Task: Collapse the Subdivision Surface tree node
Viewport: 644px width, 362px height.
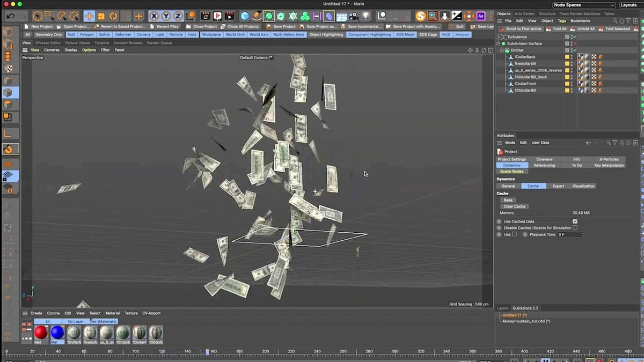Action: point(499,43)
